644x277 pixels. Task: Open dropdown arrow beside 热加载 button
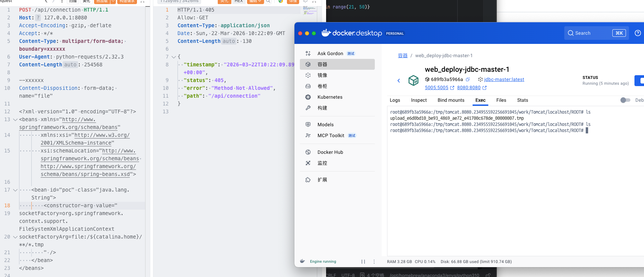pos(113,1)
